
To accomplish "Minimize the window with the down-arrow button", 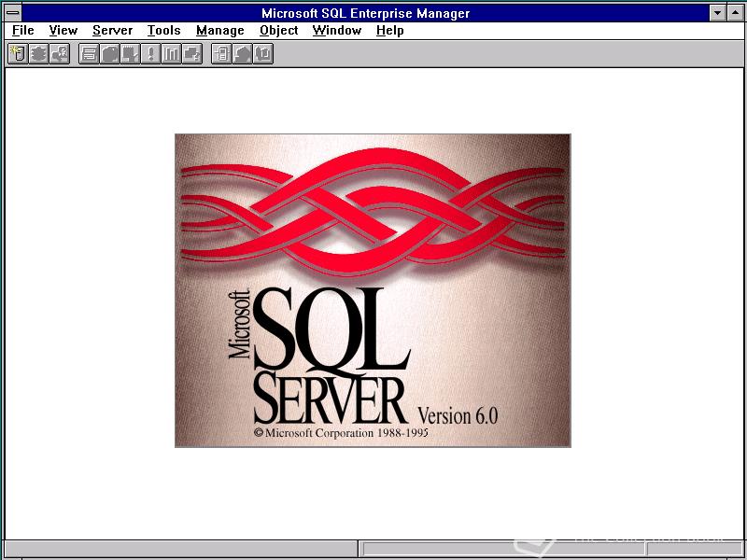I will pos(718,13).
